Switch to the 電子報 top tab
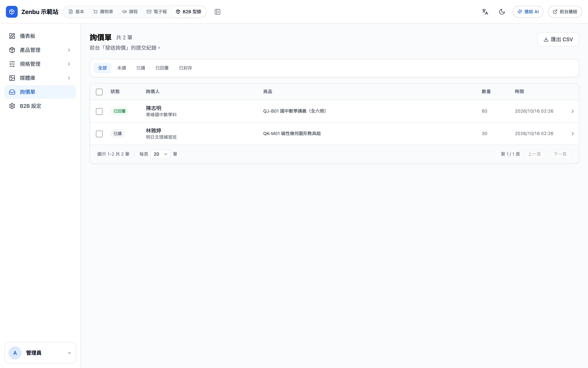Image resolution: width=588 pixels, height=368 pixels. (157, 12)
